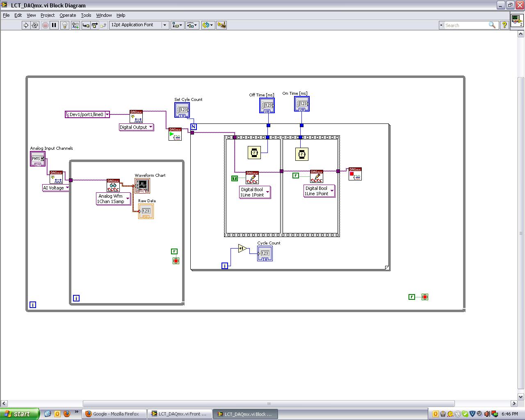Select the Increment (+1) function node

[242, 248]
